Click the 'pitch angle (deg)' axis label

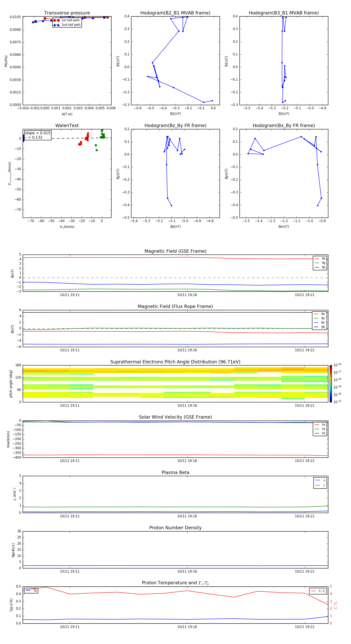(x=11, y=384)
